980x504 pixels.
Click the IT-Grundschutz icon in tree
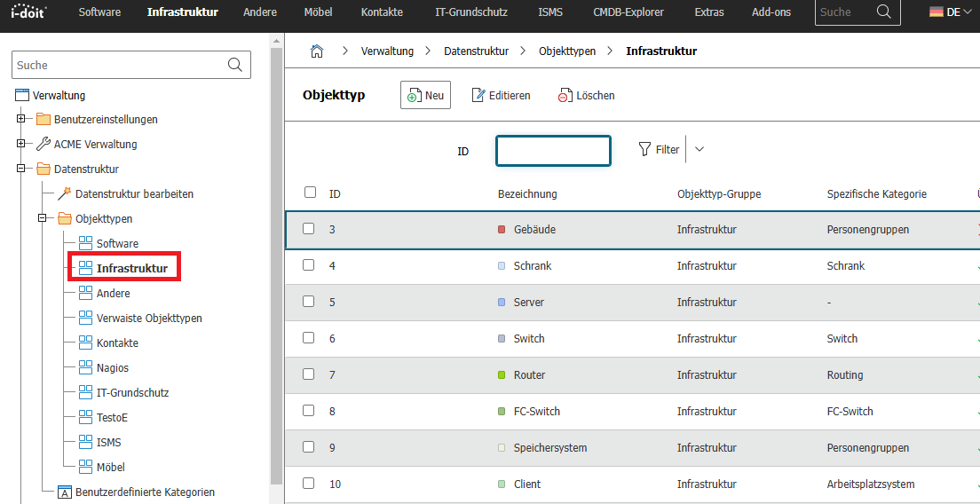tap(85, 393)
